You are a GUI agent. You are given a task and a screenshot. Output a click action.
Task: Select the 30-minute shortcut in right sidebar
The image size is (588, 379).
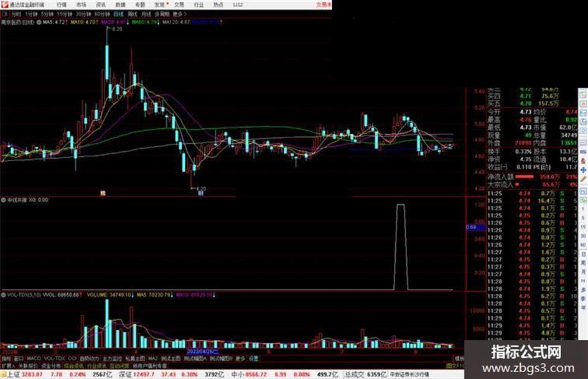pyautogui.click(x=583, y=236)
